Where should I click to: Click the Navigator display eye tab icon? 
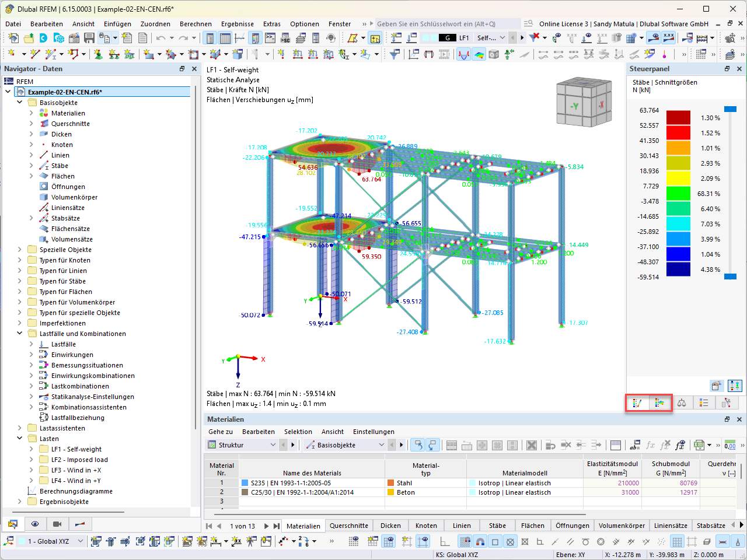[35, 524]
